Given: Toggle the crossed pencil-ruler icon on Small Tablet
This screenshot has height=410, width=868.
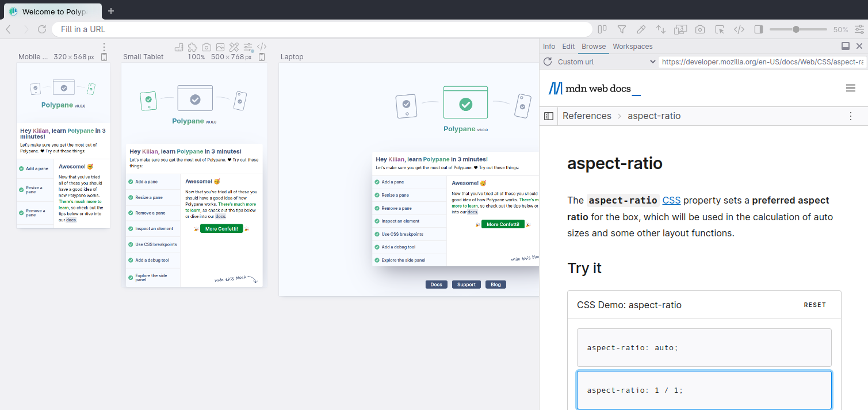Looking at the screenshot, I should pos(234,47).
